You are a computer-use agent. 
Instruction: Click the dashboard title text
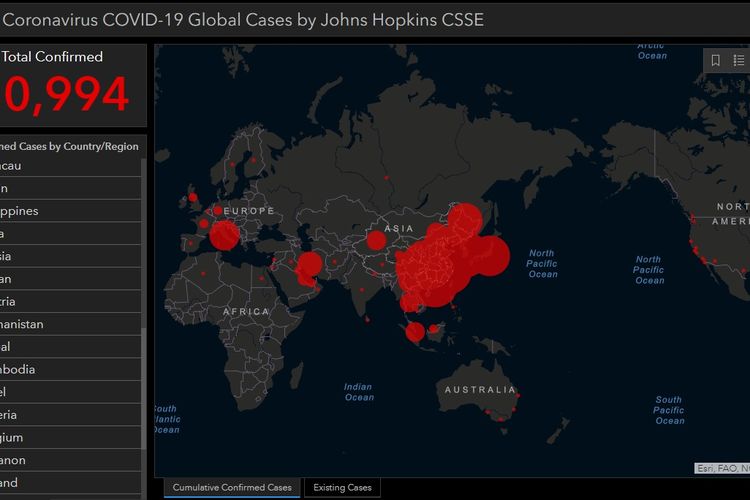tap(243, 20)
